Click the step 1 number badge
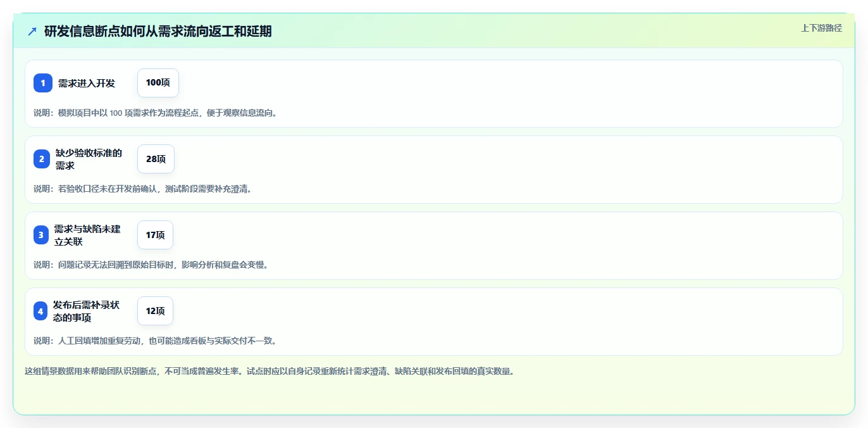868x428 pixels. pyautogui.click(x=43, y=83)
